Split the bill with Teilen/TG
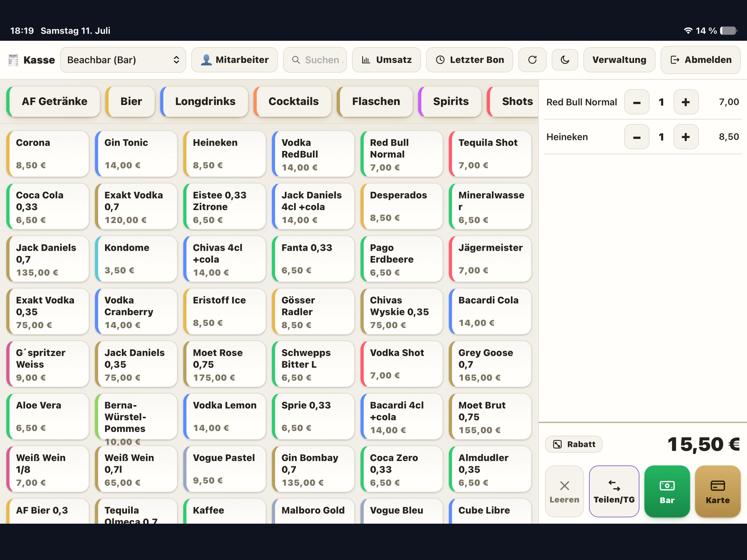Screen dimensions: 747x560 614,491
